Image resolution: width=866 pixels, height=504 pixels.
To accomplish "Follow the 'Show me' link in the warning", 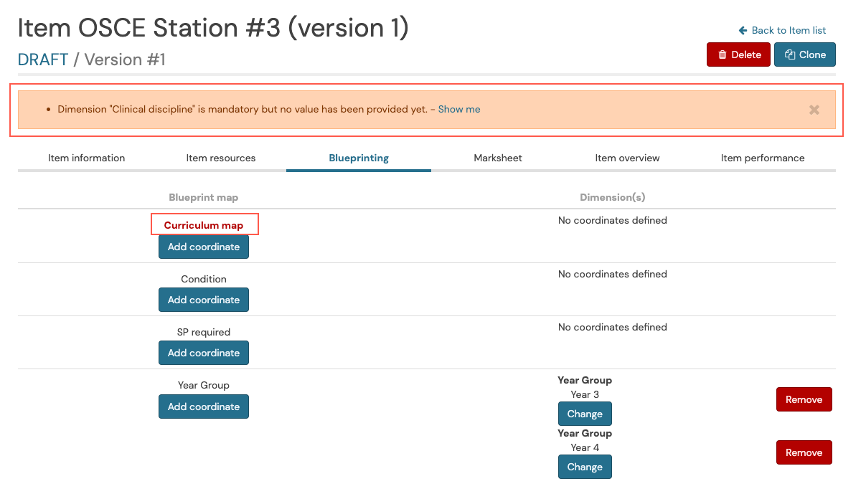I will pos(458,109).
